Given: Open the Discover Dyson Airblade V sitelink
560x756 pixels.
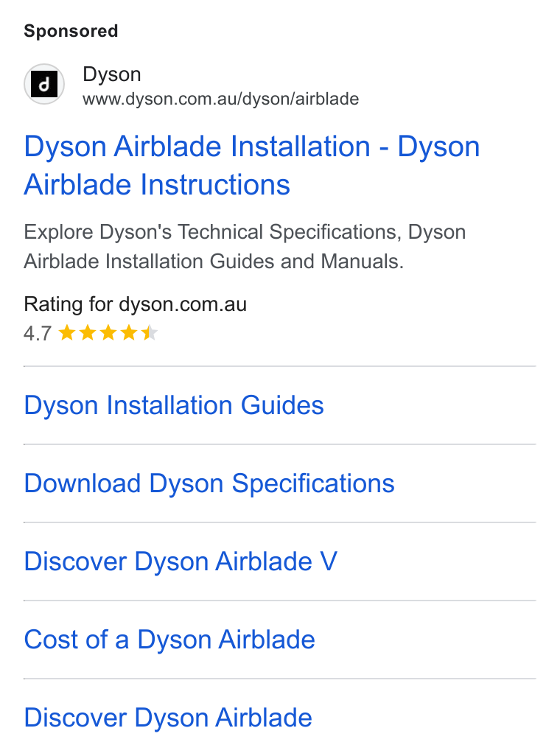Looking at the screenshot, I should pyautogui.click(x=181, y=561).
